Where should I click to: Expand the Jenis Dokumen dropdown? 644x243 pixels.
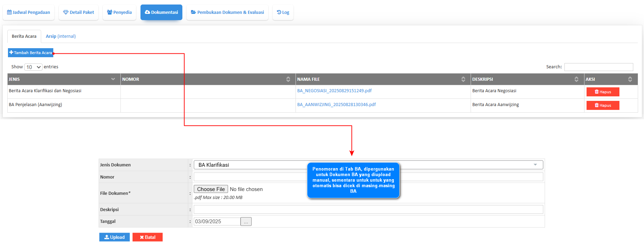[x=368, y=165]
